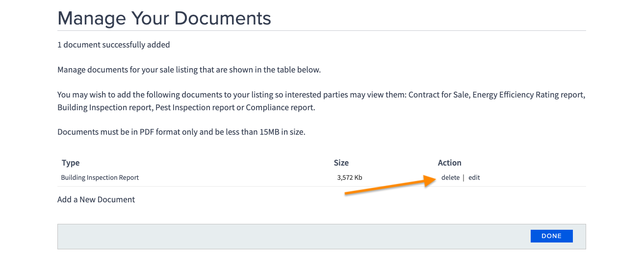Click the 'You may wish to add' paragraph
644x266 pixels.
tap(322, 101)
